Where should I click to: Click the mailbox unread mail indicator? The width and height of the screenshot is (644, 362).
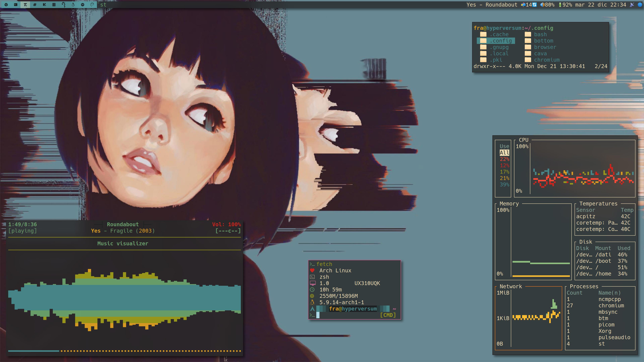pyautogui.click(x=523, y=5)
